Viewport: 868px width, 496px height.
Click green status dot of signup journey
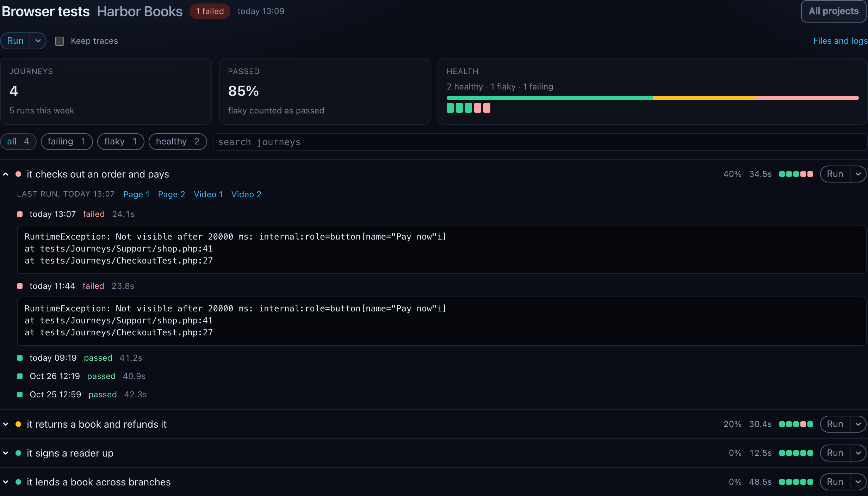pyautogui.click(x=18, y=453)
